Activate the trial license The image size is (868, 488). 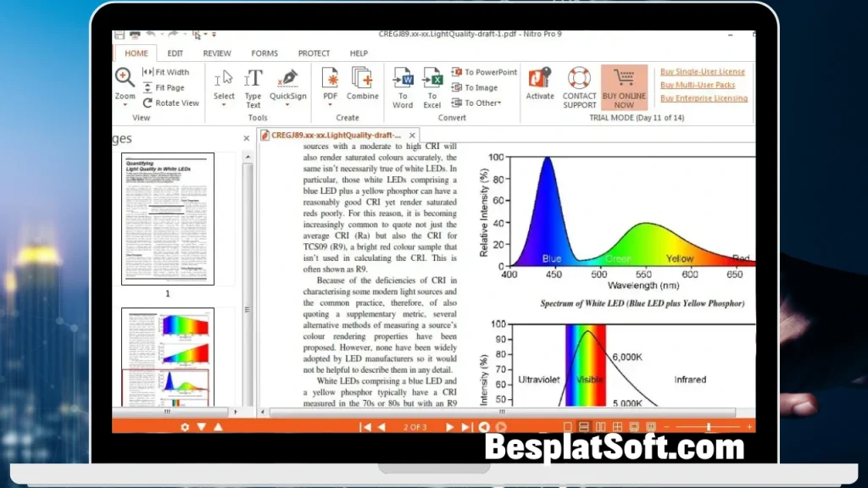click(x=539, y=85)
